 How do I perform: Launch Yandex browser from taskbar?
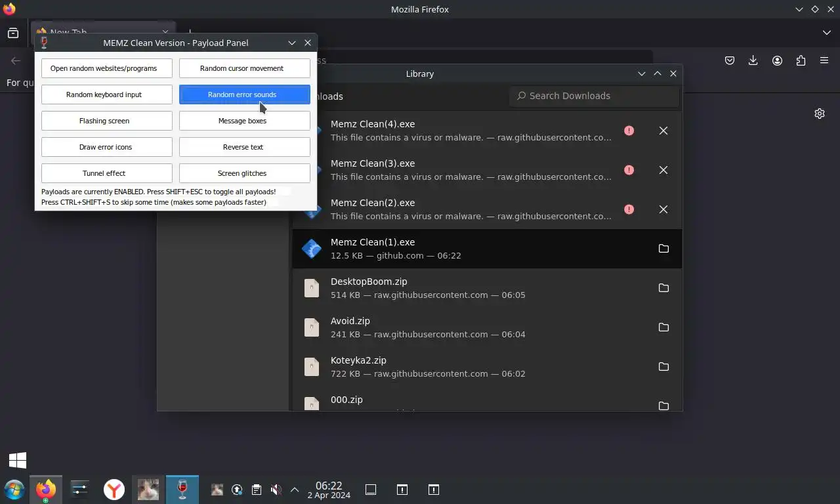tap(114, 490)
